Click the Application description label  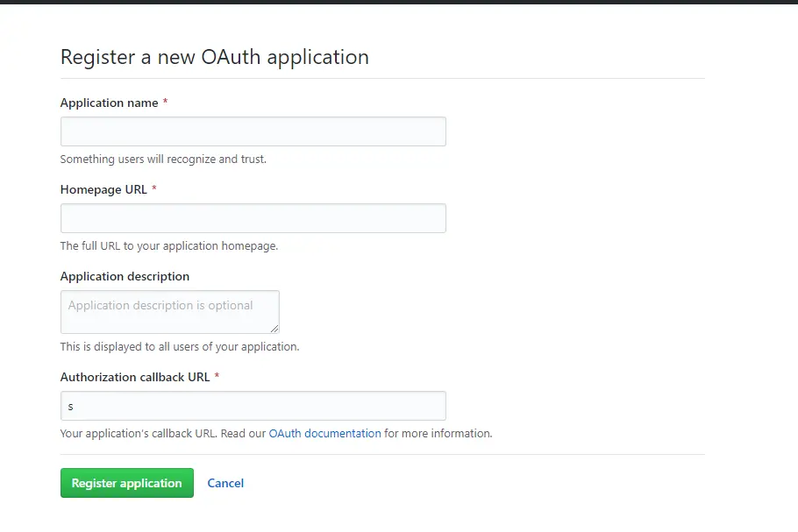[x=125, y=276]
